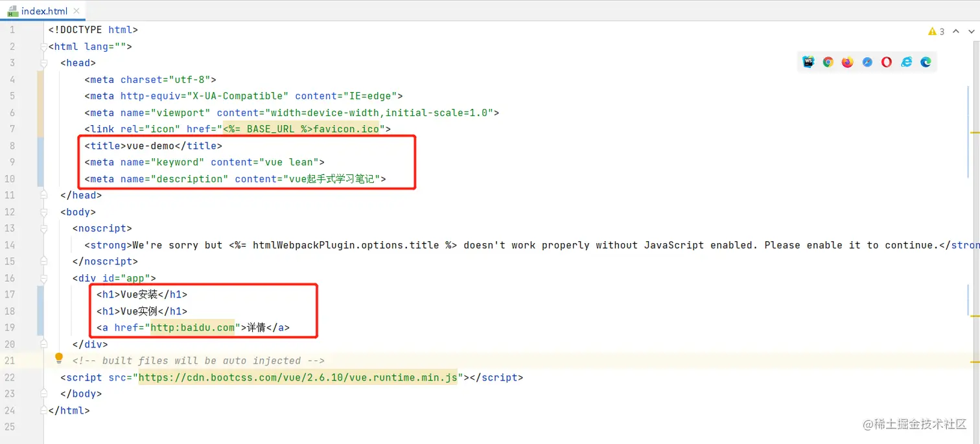Collapse the body tag fold on line 12
Image resolution: width=980 pixels, height=444 pixels.
click(44, 212)
